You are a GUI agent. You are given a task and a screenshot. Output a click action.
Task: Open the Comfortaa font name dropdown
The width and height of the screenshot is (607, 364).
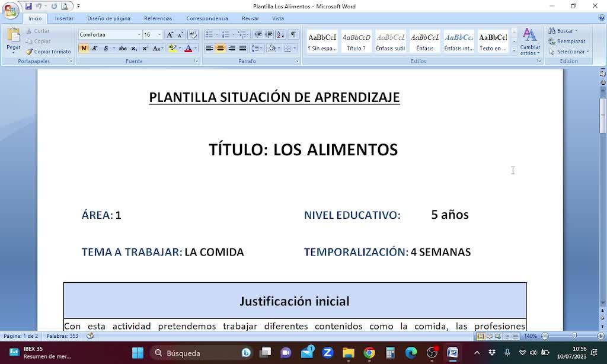point(139,34)
